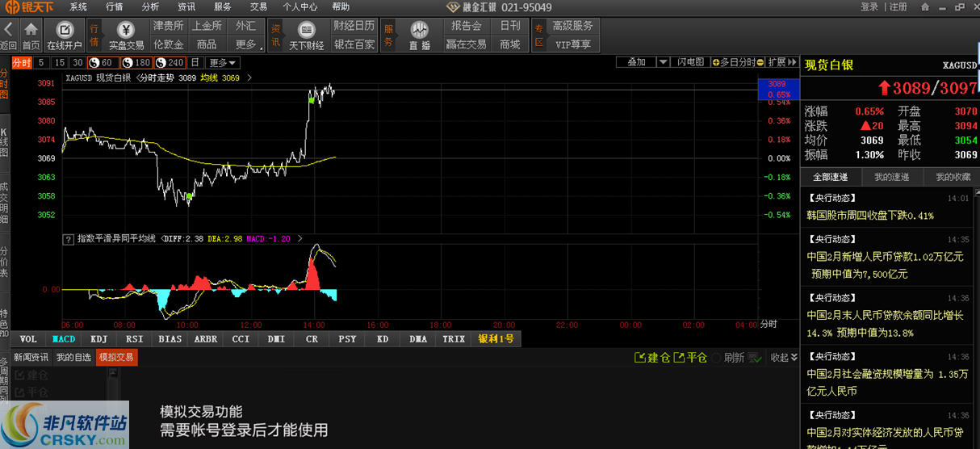
Task: Click the question mark icon on MACD panel
Action: point(69,239)
